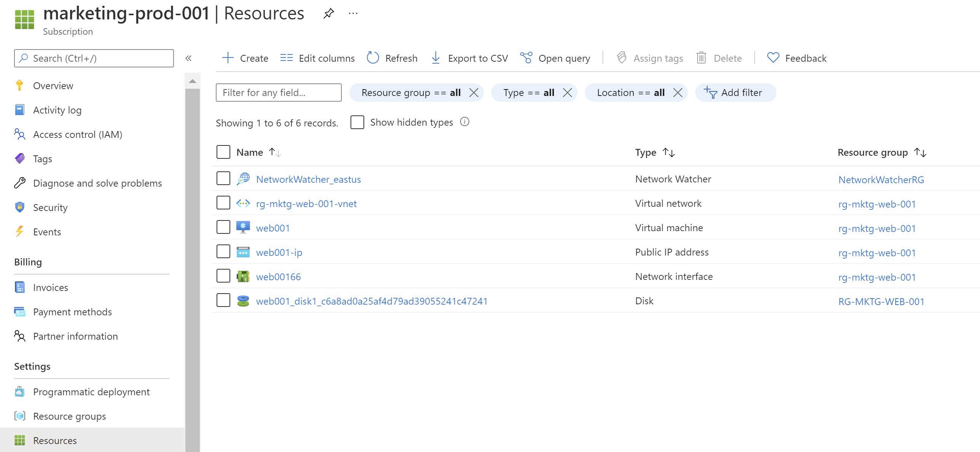Click the Events lightning icon

point(20,232)
